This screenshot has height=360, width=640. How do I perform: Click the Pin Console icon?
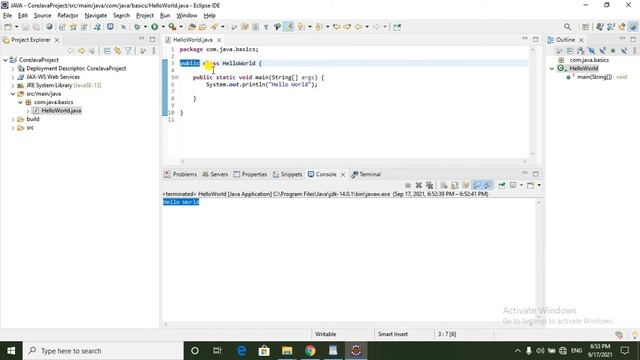click(x=502, y=185)
